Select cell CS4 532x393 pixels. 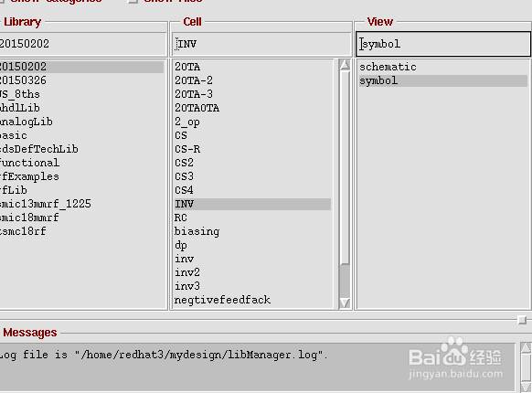click(x=185, y=190)
